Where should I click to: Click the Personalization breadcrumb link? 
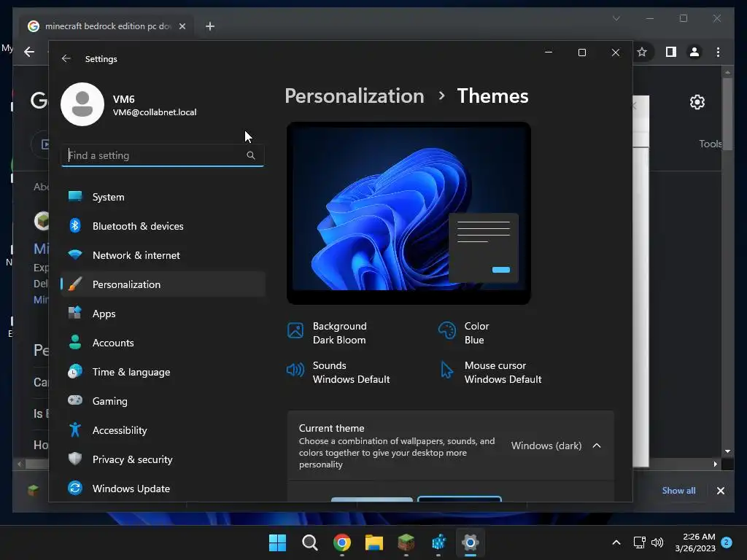click(x=355, y=96)
